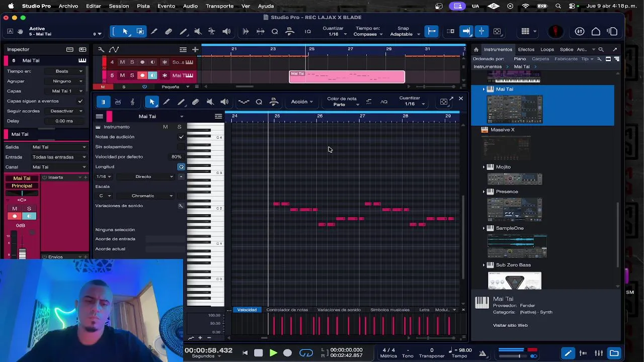Open the track wrench settings icon

[101, 49]
